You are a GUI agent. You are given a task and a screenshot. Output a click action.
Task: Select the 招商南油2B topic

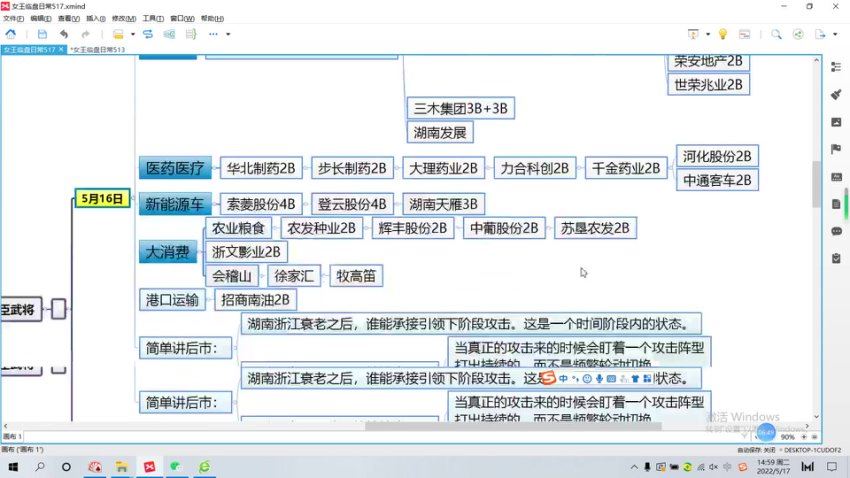click(x=255, y=300)
